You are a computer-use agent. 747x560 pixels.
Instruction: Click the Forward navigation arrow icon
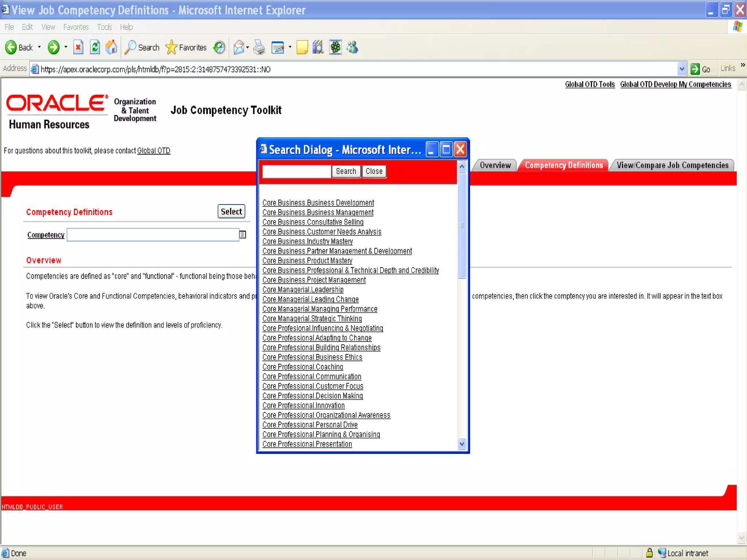pos(54,47)
